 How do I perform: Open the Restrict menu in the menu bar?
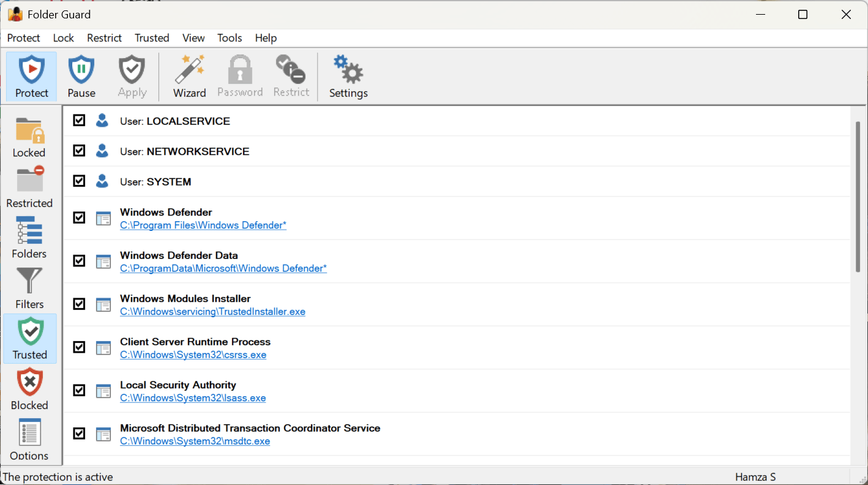[105, 38]
